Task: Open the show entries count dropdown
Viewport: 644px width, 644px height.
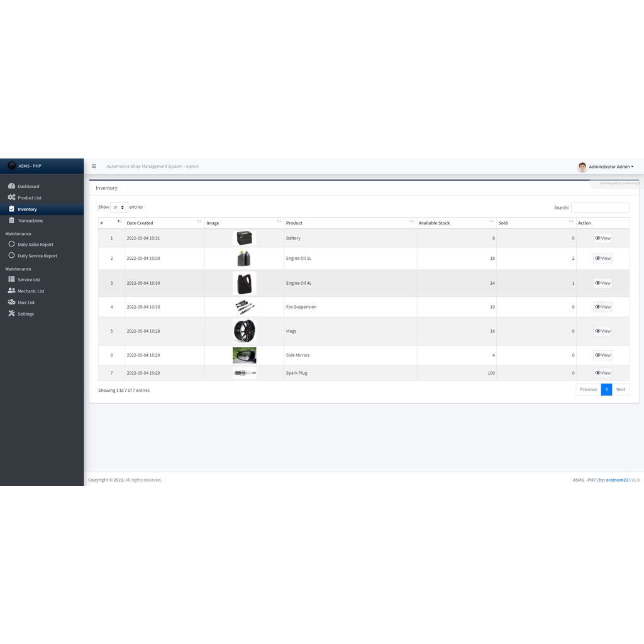Action: point(119,207)
